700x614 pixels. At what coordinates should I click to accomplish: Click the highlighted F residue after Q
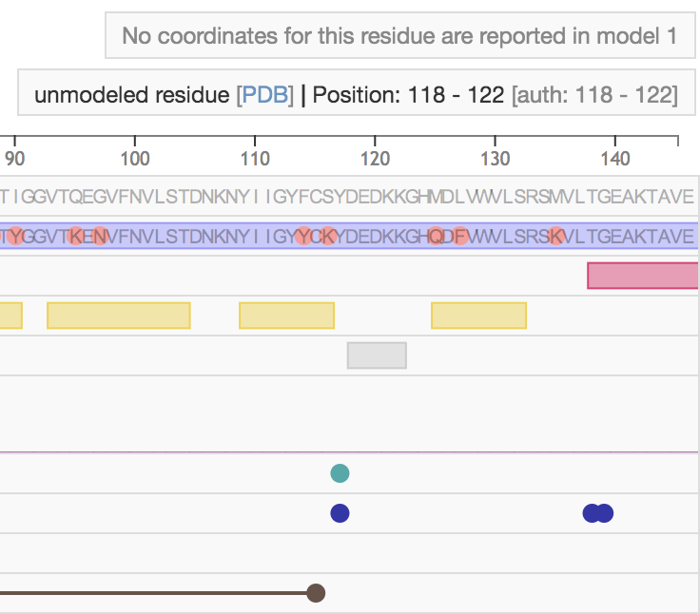click(x=460, y=236)
